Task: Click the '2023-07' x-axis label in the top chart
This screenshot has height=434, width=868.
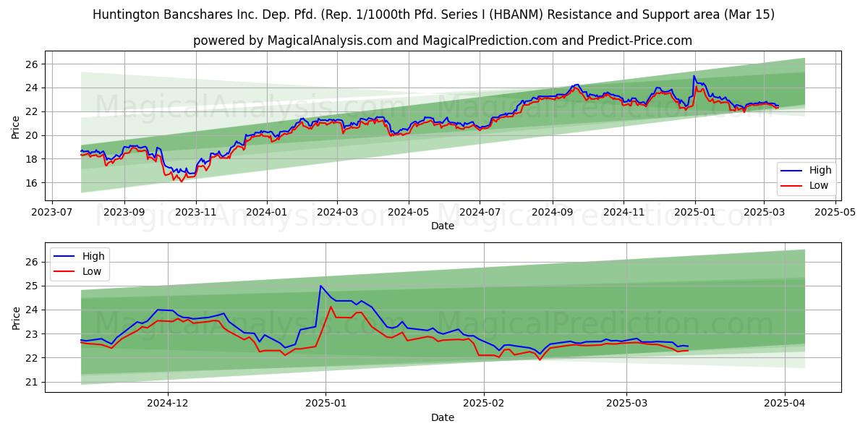Action: click(x=53, y=213)
